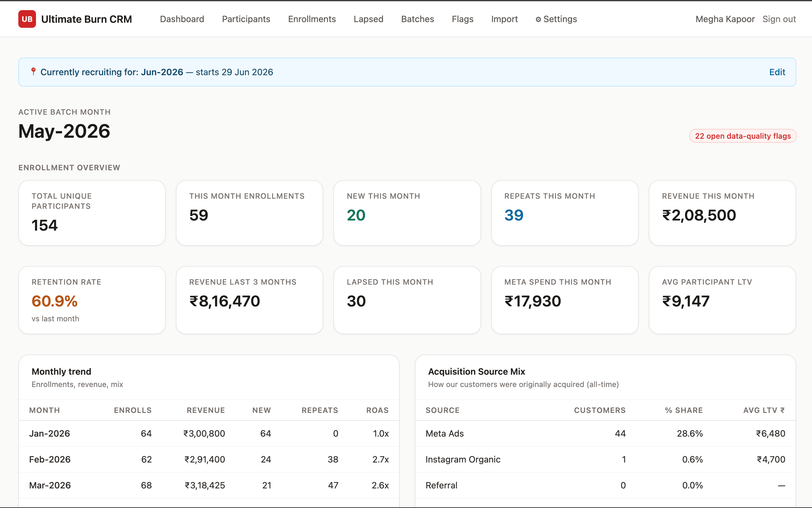Click Meta Spend This Month value ₹17,930
This screenshot has width=812, height=508.
click(533, 301)
